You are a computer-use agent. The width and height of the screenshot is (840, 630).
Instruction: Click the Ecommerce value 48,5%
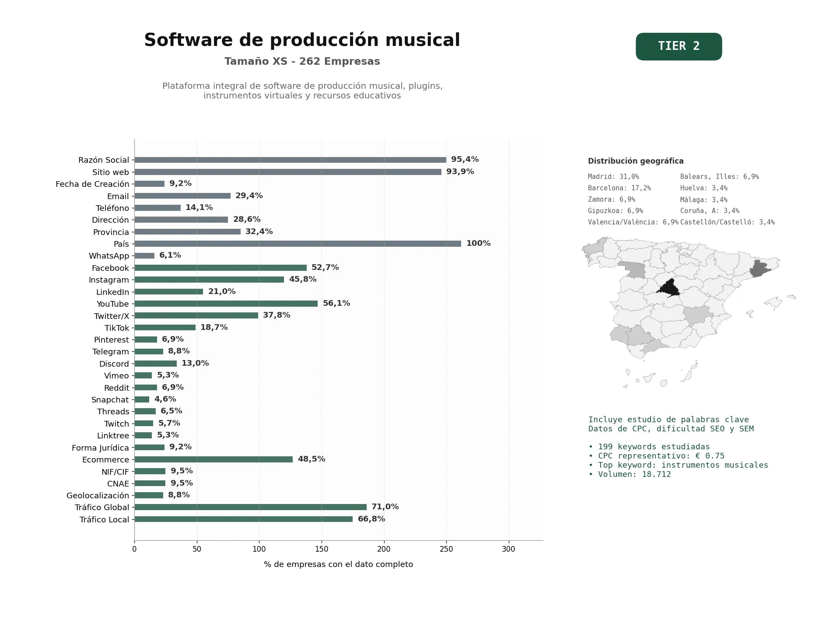tap(311, 459)
